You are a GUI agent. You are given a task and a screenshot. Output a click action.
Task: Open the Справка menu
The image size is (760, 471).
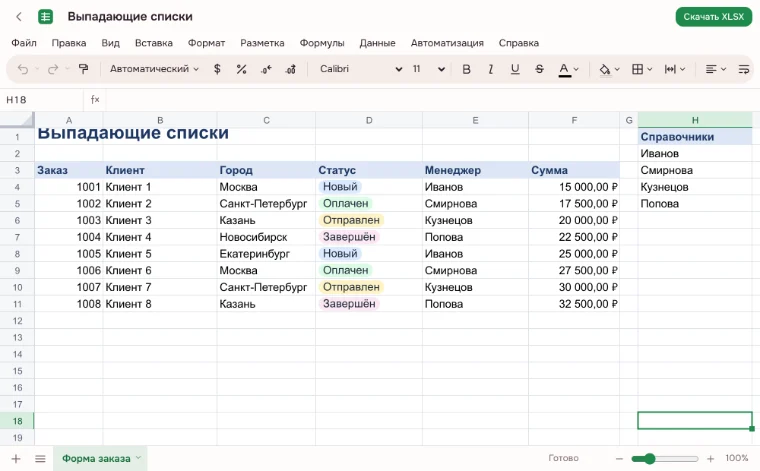(519, 43)
